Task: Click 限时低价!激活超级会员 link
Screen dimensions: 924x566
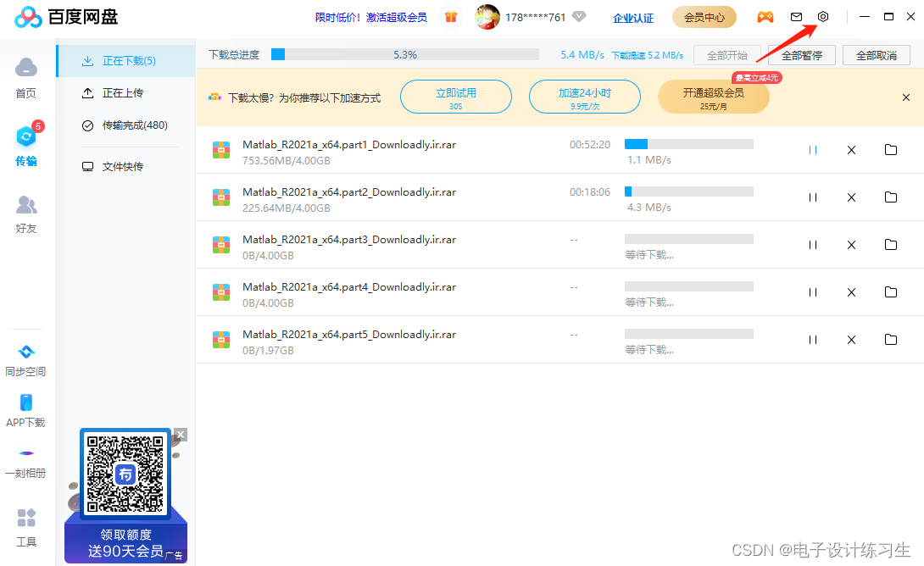Action: pyautogui.click(x=370, y=18)
